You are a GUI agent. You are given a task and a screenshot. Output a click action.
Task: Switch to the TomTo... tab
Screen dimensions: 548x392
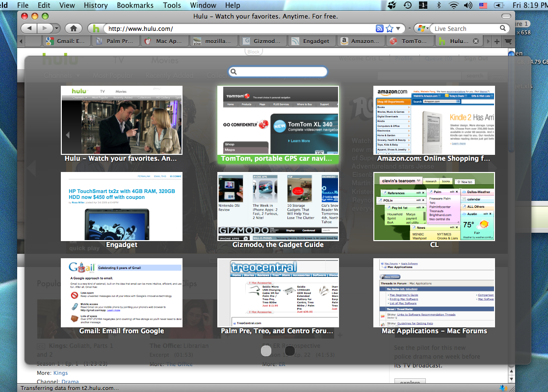coord(410,41)
